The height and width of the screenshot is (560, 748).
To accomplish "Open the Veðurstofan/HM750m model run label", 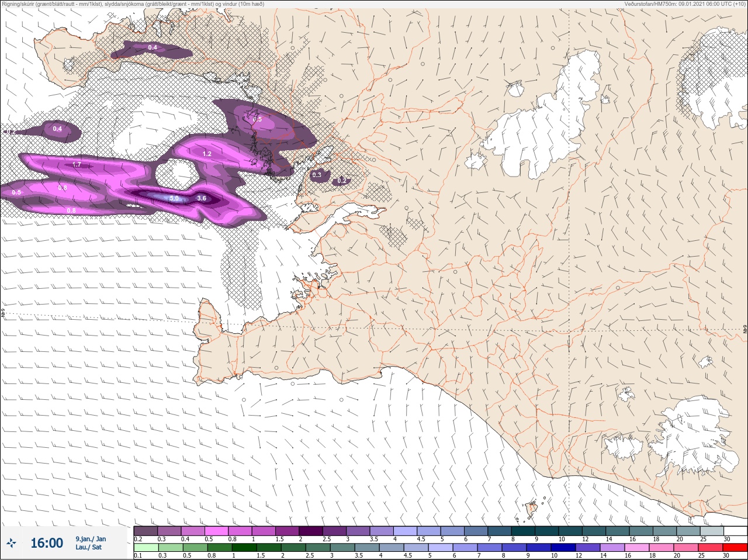I will click(685, 4).
